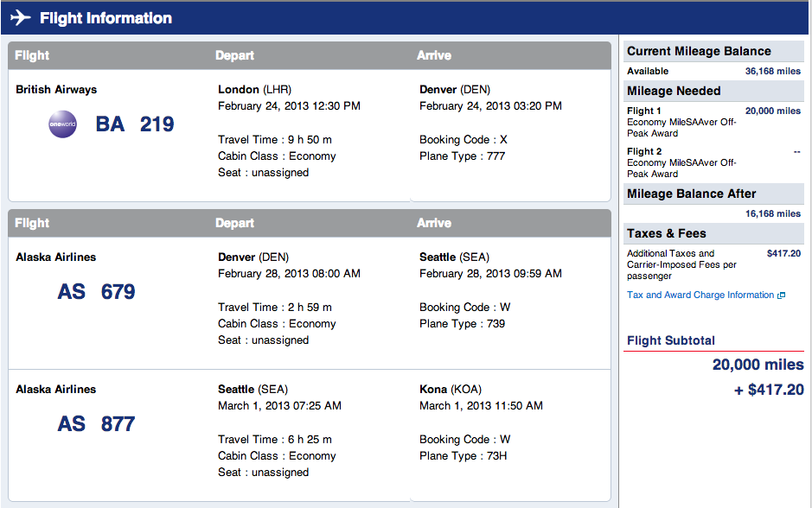Click the British Airways airline name
The width and height of the screenshot is (812, 508).
pyautogui.click(x=56, y=90)
